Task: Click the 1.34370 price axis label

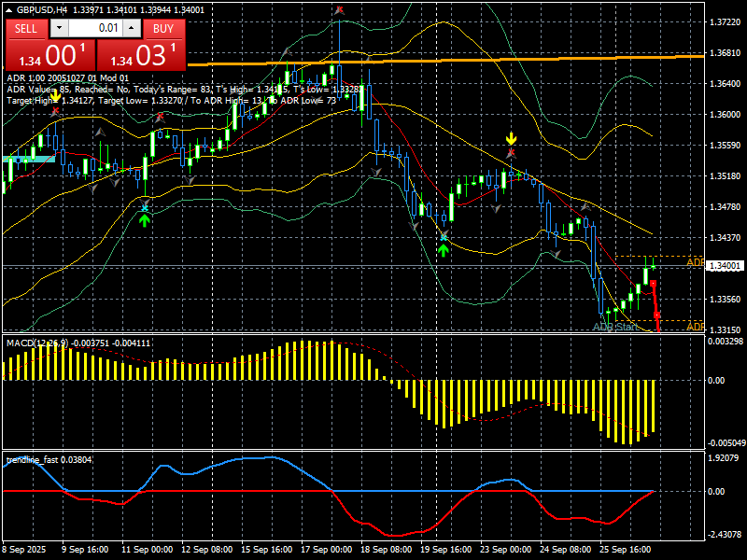Action: click(x=726, y=238)
